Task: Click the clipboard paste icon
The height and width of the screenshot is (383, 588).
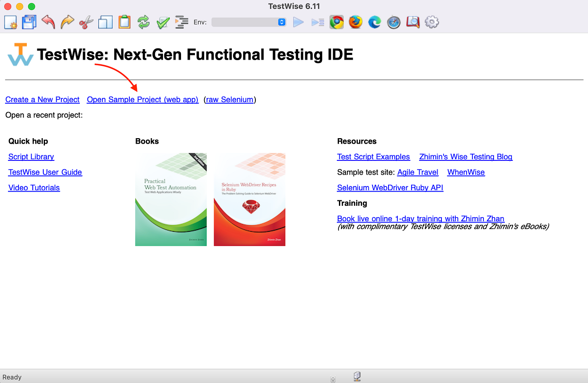Action: [124, 22]
